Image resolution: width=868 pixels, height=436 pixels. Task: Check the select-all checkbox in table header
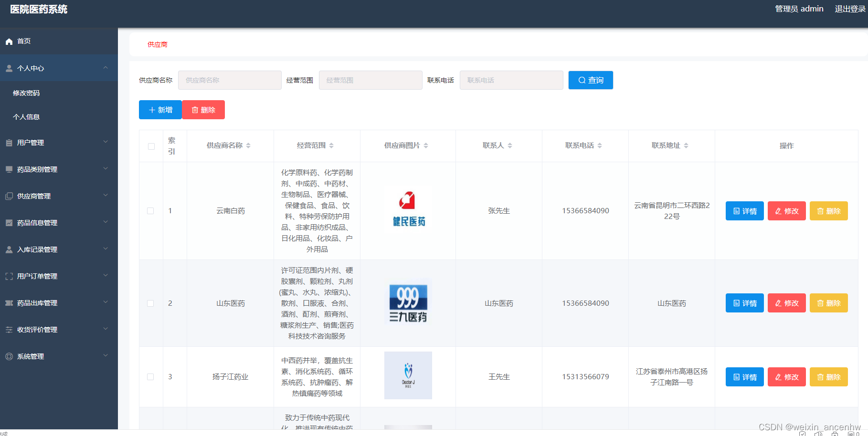click(151, 146)
